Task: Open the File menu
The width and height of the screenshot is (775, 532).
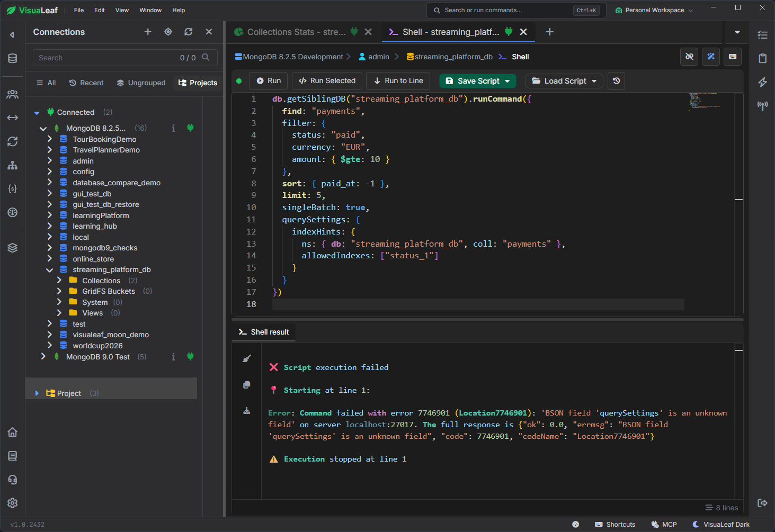Action: pos(79,10)
